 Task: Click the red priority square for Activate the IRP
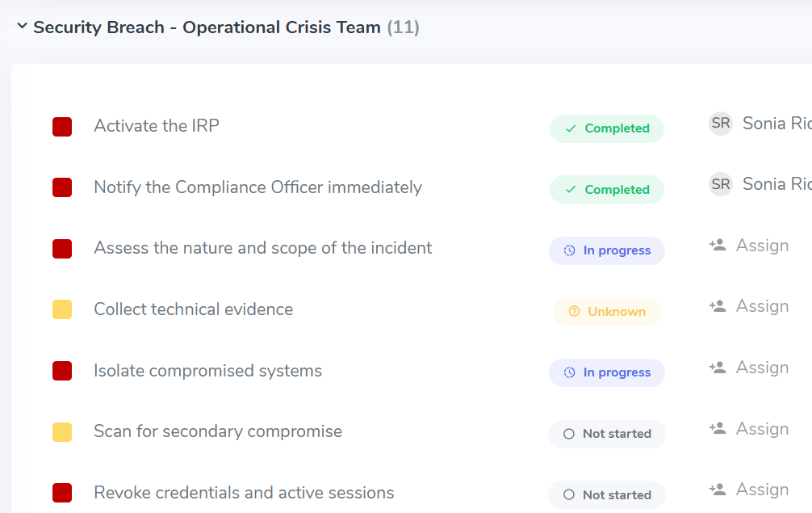point(62,127)
